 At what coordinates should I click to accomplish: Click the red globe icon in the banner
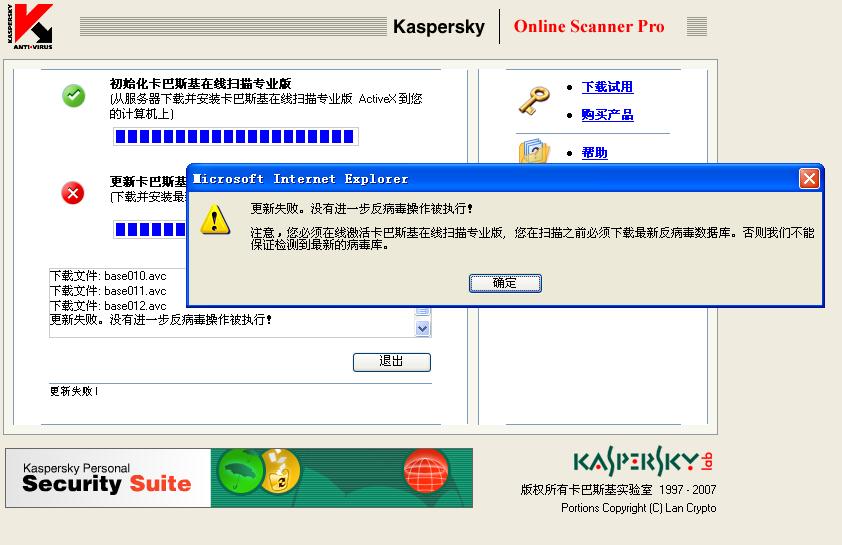[x=426, y=470]
